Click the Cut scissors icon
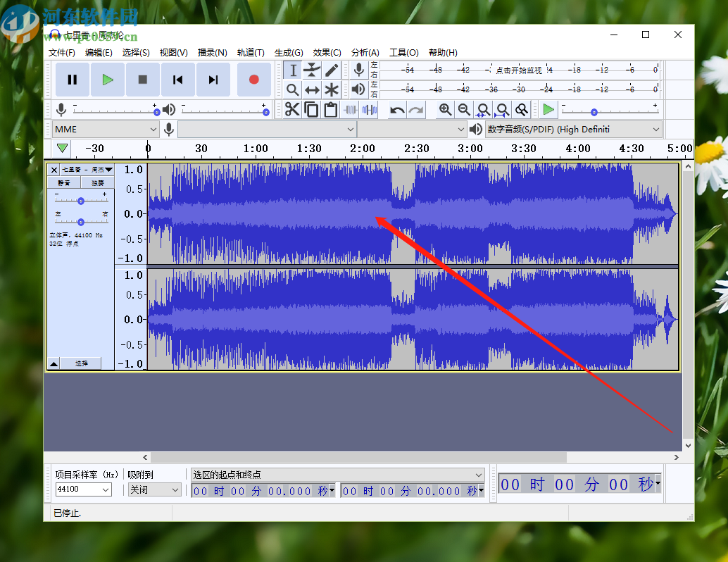 (292, 110)
